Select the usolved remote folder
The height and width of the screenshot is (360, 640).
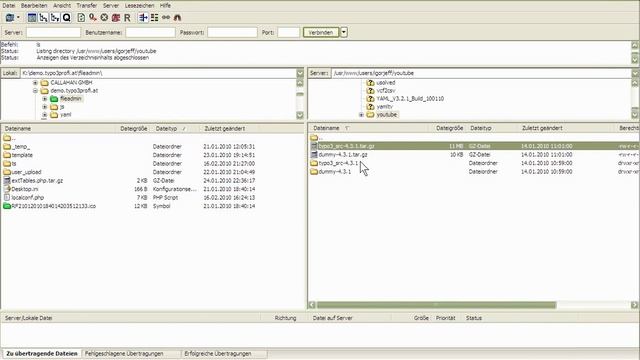point(385,83)
